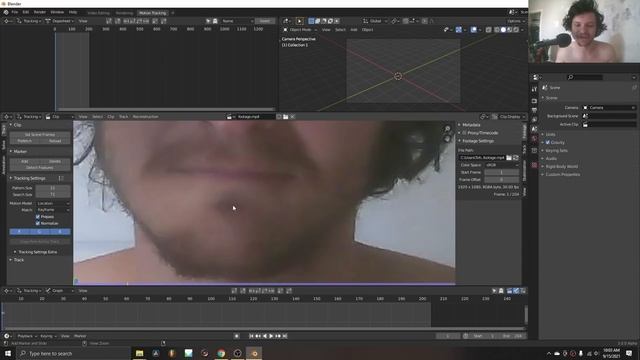The height and width of the screenshot is (360, 640).
Task: Open the Render menu
Action: (40, 12)
